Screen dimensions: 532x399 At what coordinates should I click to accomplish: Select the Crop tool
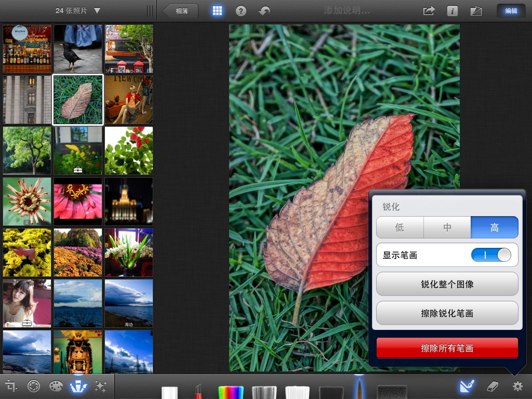tap(12, 387)
